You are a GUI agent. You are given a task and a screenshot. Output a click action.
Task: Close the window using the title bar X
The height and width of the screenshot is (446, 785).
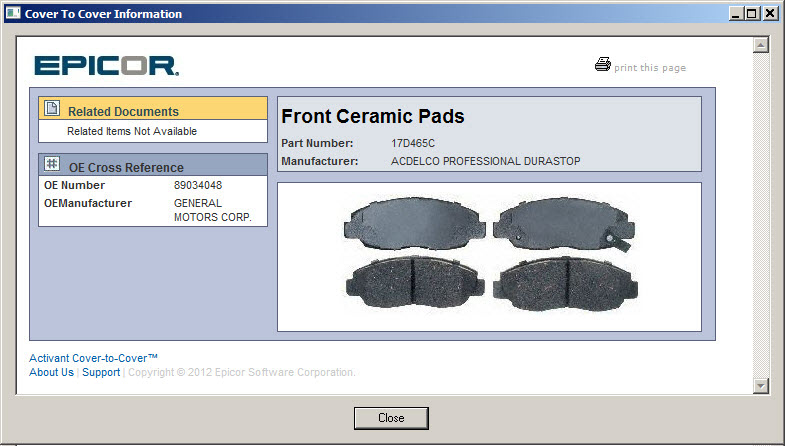pyautogui.click(x=770, y=14)
